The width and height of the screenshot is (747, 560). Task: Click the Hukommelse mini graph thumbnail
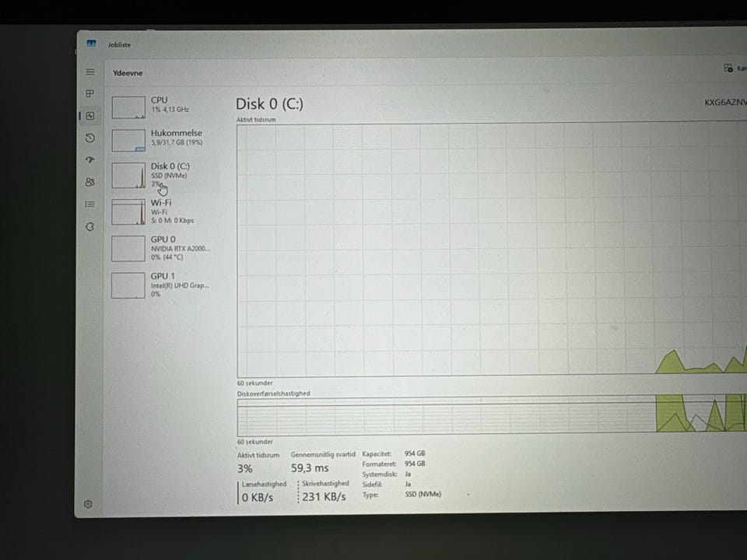click(128, 141)
